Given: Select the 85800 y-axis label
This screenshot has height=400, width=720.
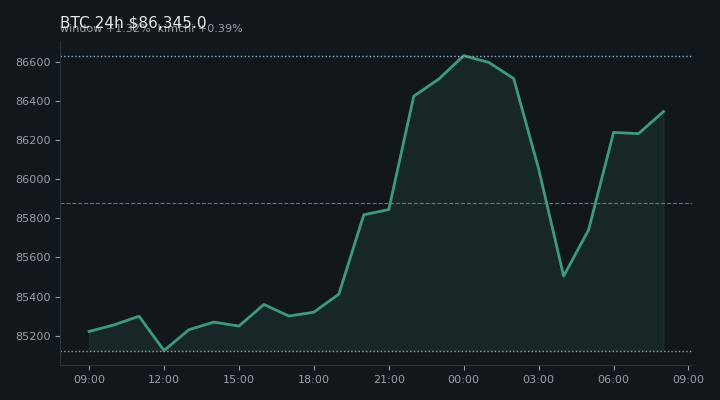Looking at the screenshot, I should tap(33, 218).
